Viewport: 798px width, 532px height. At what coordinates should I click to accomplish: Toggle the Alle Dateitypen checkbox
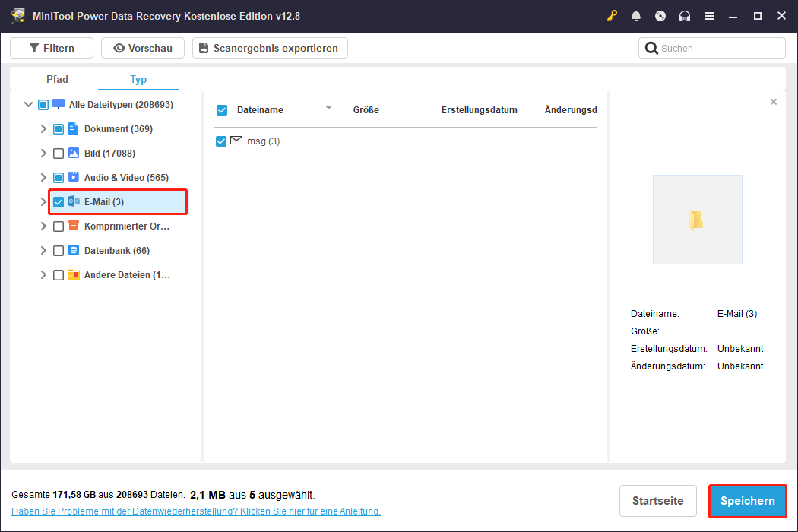pyautogui.click(x=43, y=105)
